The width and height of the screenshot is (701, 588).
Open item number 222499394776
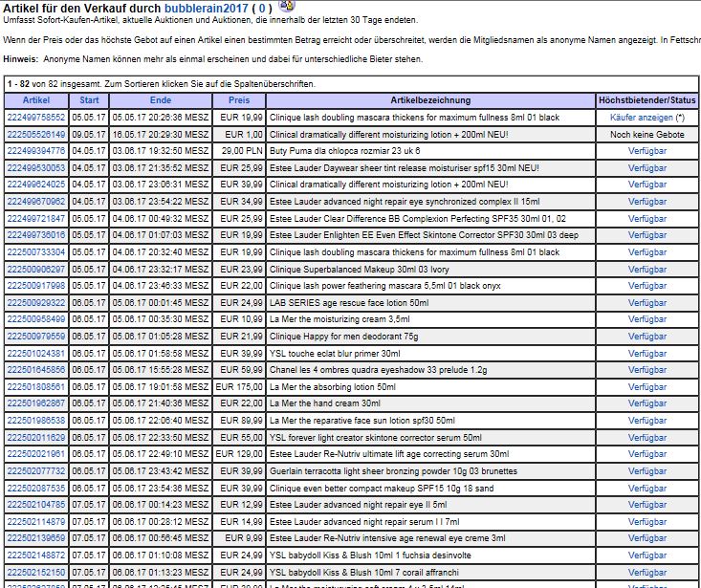click(36, 151)
